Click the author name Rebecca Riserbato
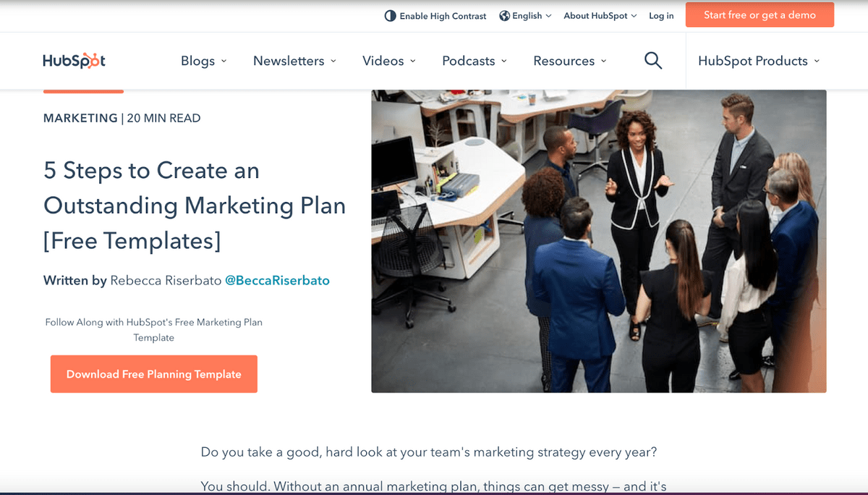This screenshot has height=495, width=868. 166,280
